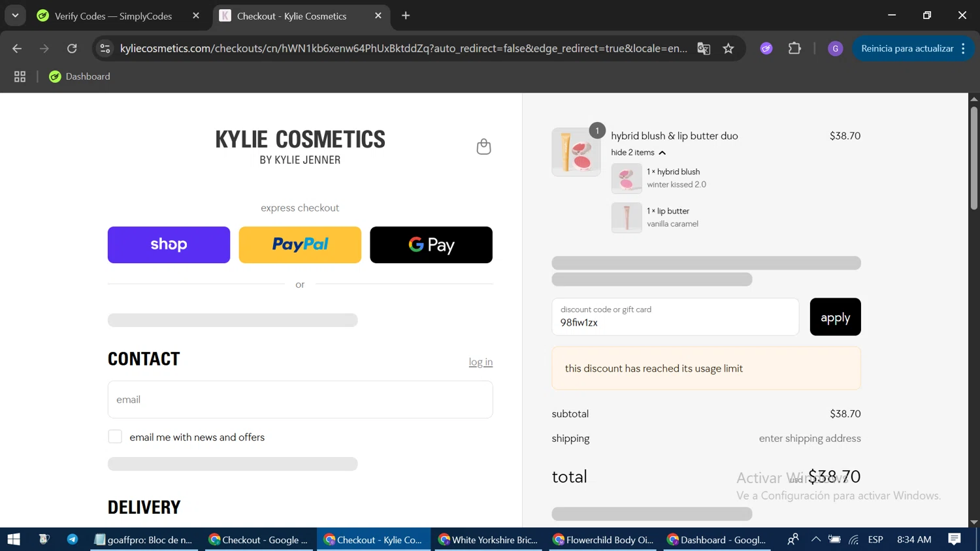Open the tab search dropdown arrow
The image size is (980, 551).
click(x=15, y=16)
